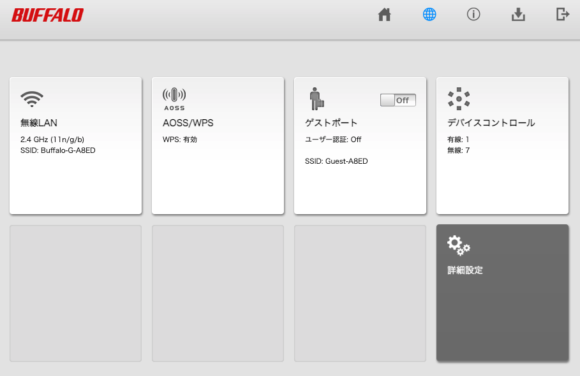Viewport: 580px width, 376px height.
Task: Click SSID: Buffalo-G-A8ED text
Action: [58, 150]
